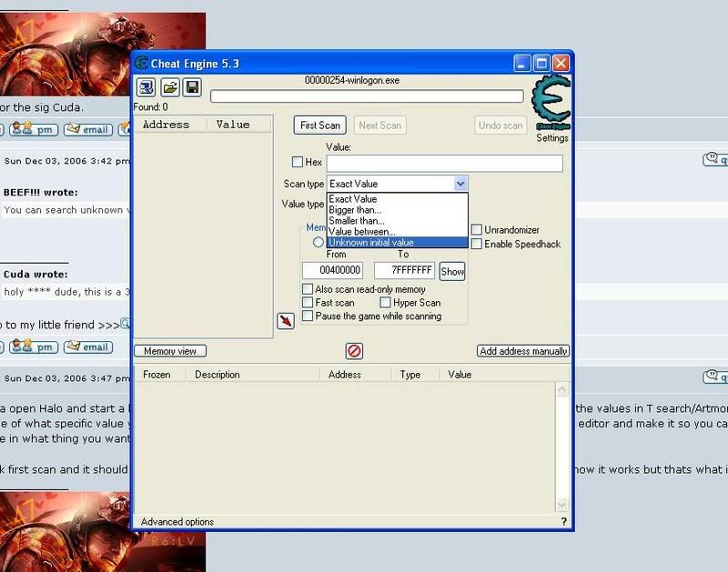Open Advanced options
The height and width of the screenshot is (572, 728).
(x=177, y=522)
